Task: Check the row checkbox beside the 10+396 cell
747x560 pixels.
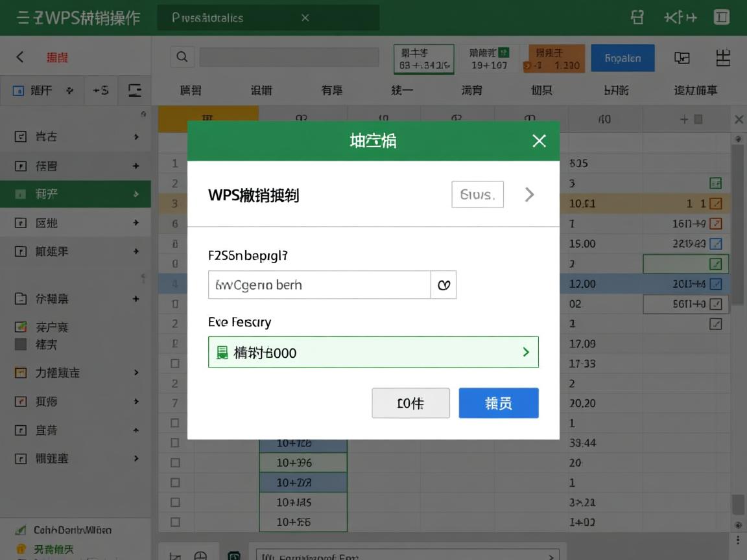Action: [x=174, y=462]
